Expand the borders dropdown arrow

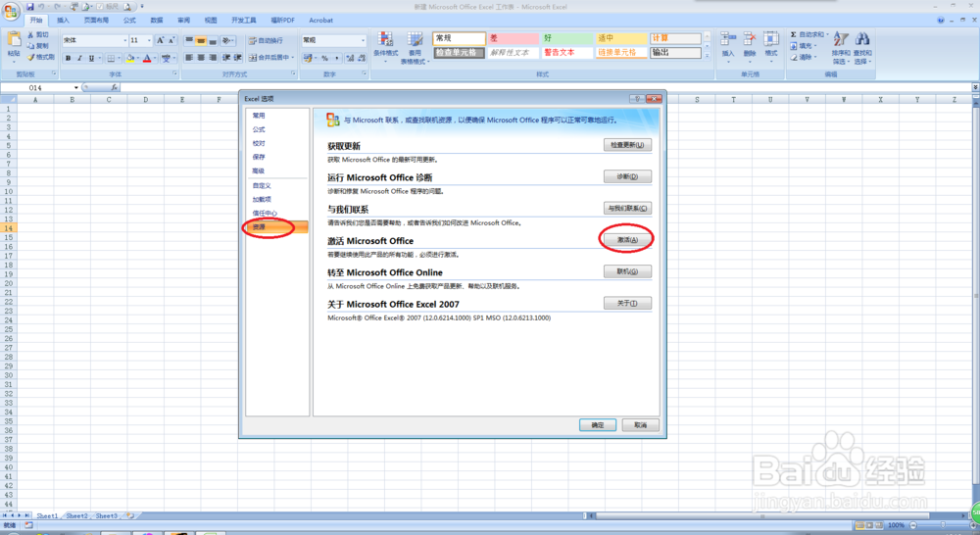pyautogui.click(x=119, y=58)
